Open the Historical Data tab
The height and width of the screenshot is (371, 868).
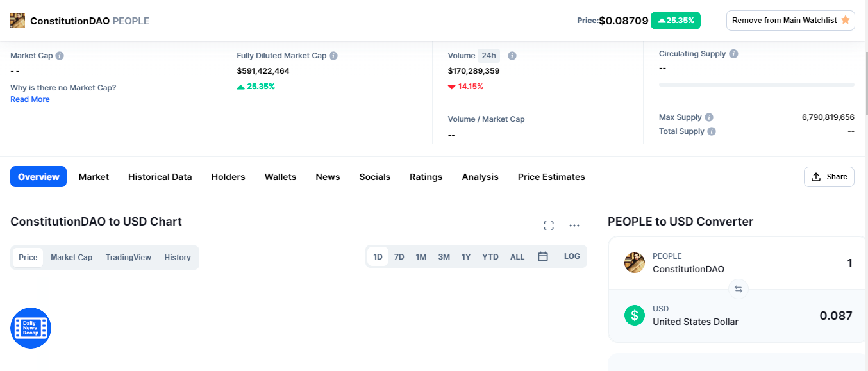pos(160,177)
